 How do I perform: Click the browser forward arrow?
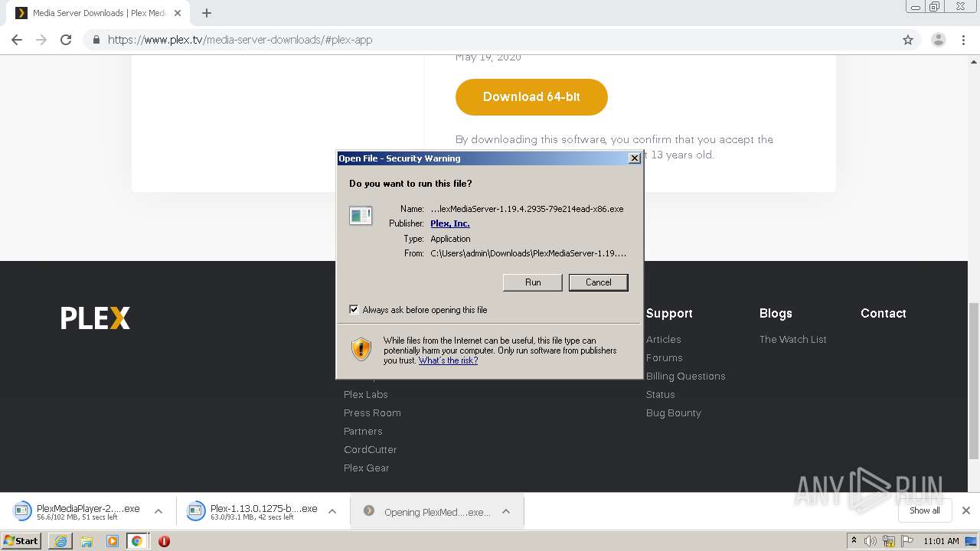click(41, 40)
